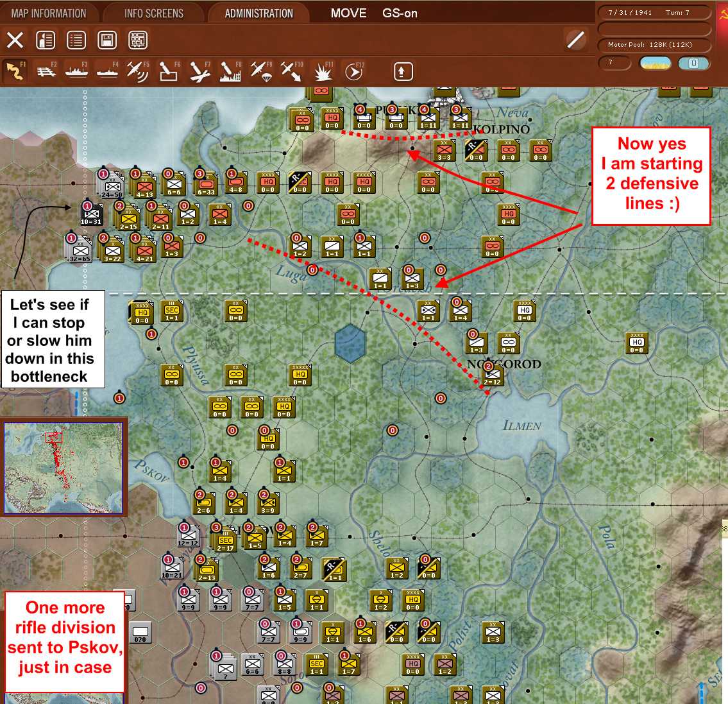Select the 2=13 unit counter
The image size is (728, 704).
click(207, 570)
